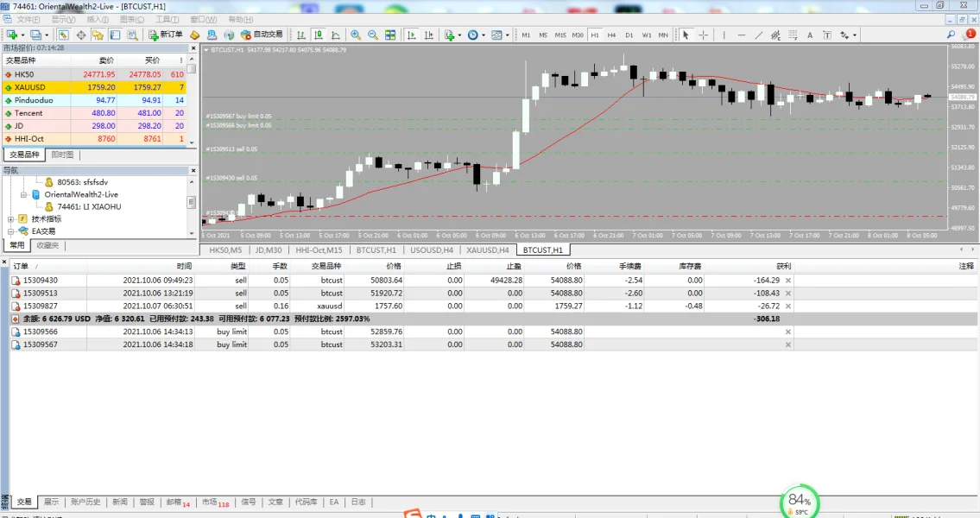
Task: Toggle 自动交易 (AutoTrading) on the toolbar
Action: tap(262, 35)
